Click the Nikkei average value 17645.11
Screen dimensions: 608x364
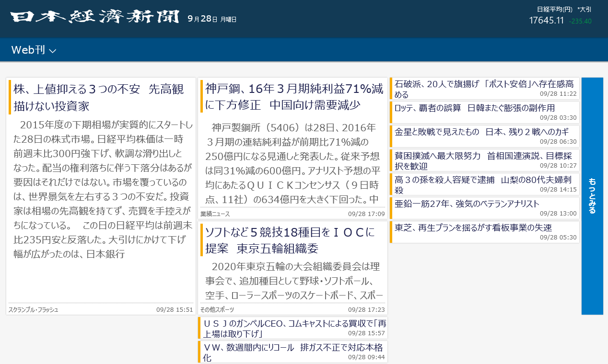coord(546,20)
